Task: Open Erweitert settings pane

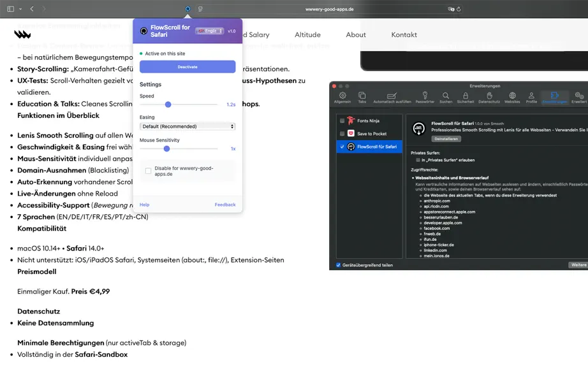Action: click(x=579, y=97)
